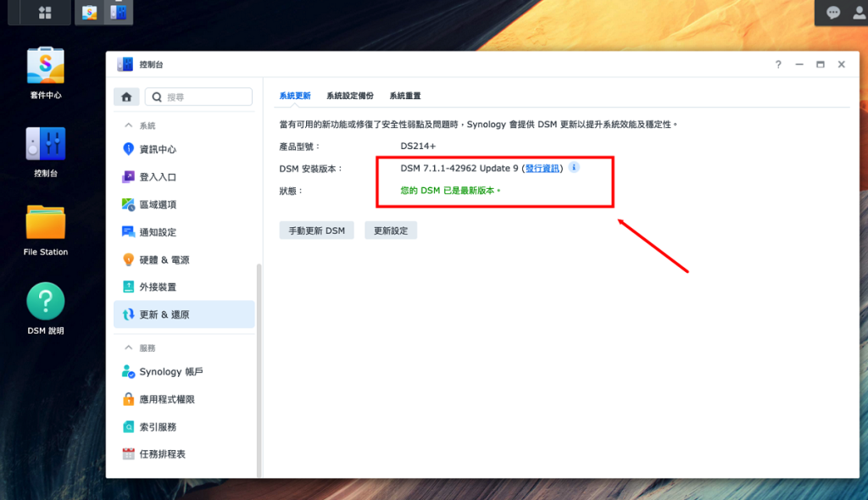Open the Package Center desktop icon

click(45, 66)
